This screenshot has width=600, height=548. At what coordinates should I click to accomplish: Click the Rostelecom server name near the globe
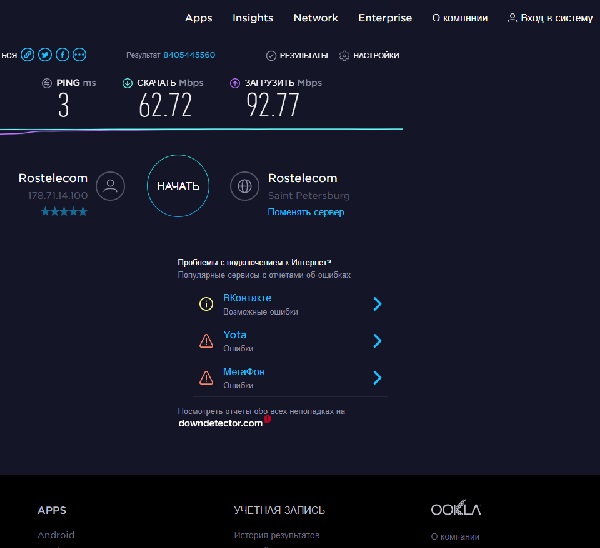pos(303,178)
